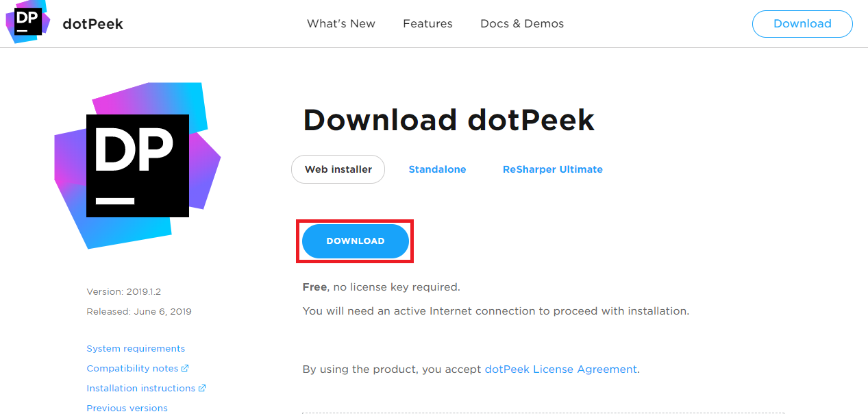Open the Installation instructions link
868x414 pixels.
[x=141, y=388]
